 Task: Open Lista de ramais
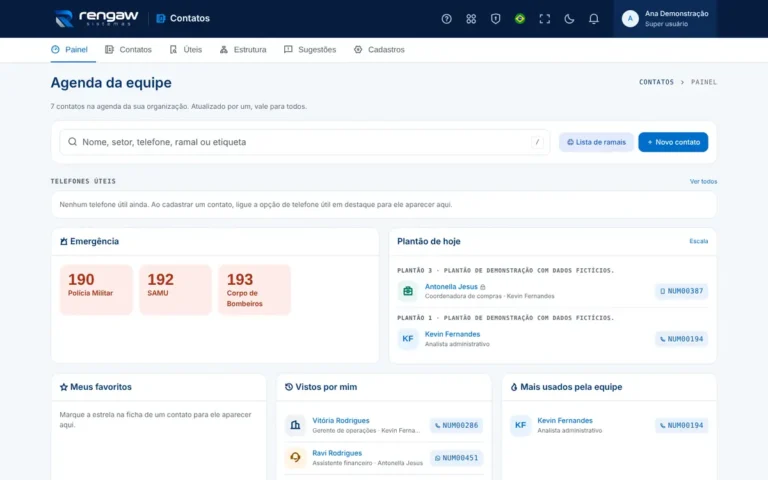[596, 142]
